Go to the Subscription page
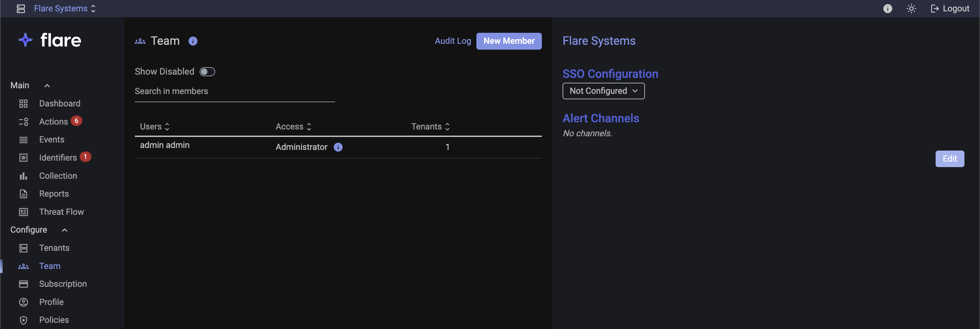The height and width of the screenshot is (329, 980). 63,284
